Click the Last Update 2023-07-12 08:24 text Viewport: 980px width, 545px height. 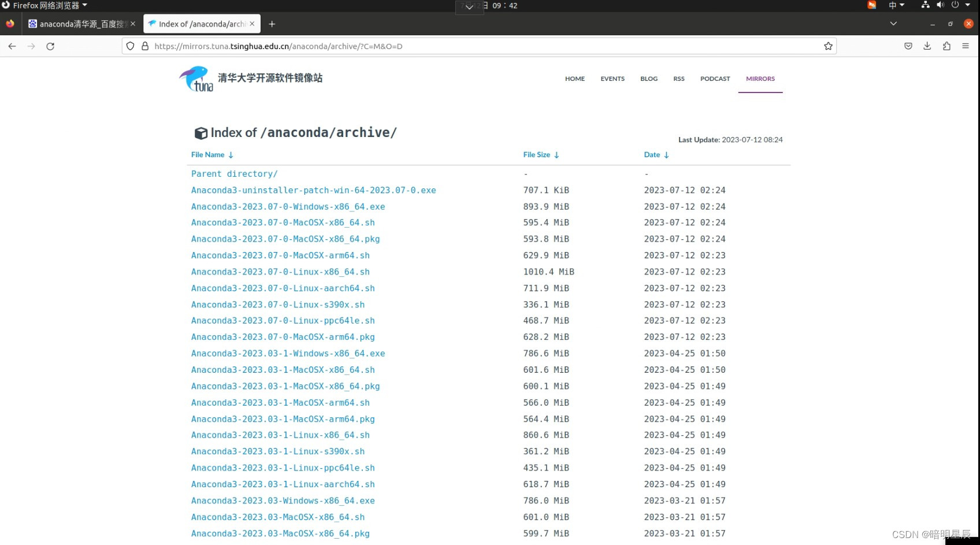(x=730, y=140)
